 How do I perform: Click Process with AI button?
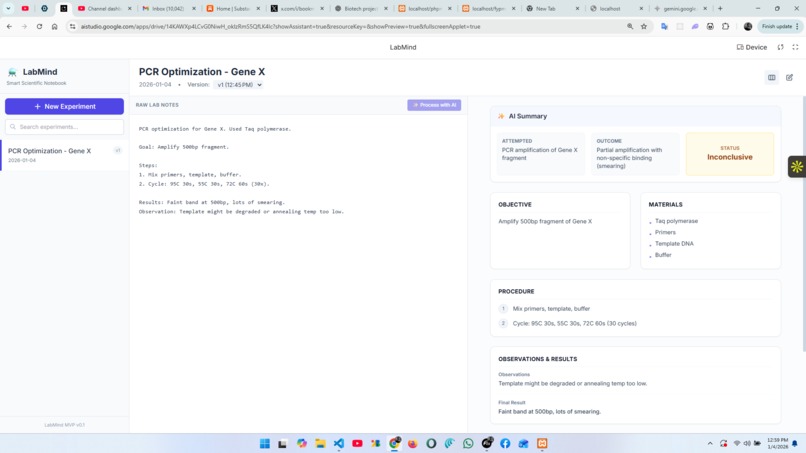tap(434, 105)
